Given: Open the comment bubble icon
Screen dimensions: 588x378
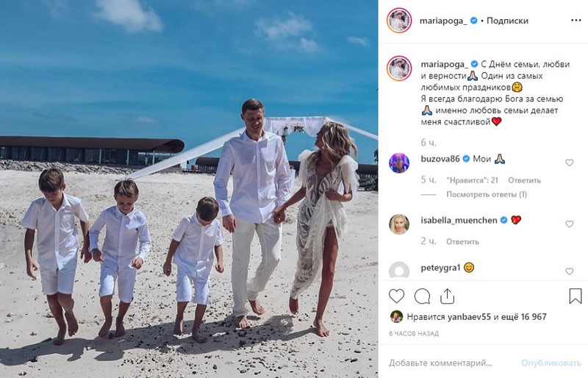Looking at the screenshot, I should point(422,296).
